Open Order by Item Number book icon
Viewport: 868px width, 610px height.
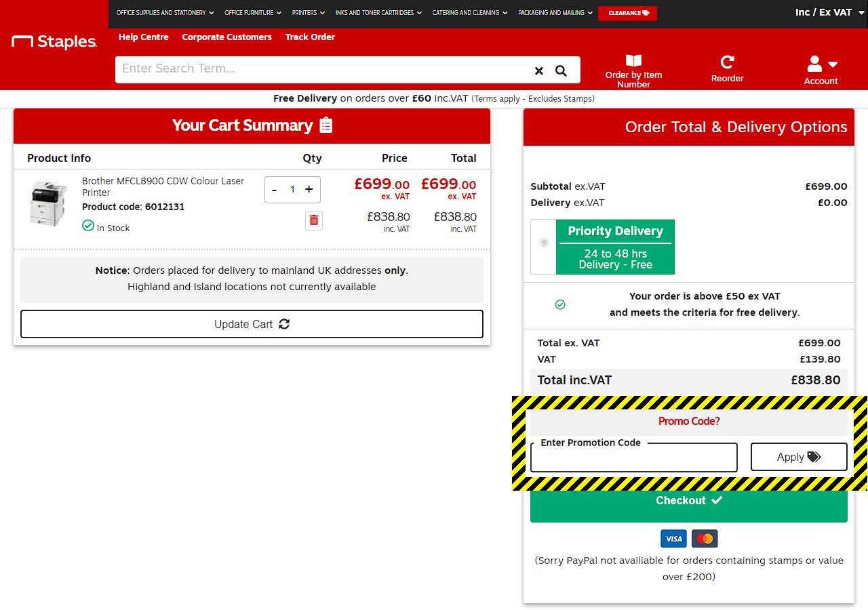[633, 61]
